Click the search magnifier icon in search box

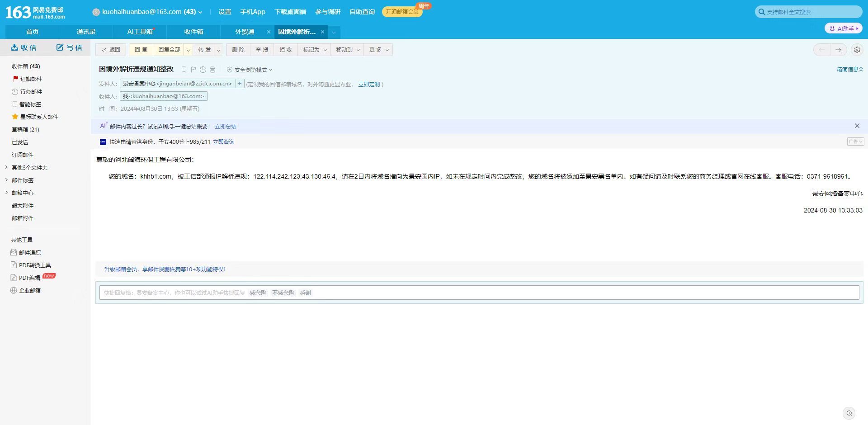click(762, 12)
